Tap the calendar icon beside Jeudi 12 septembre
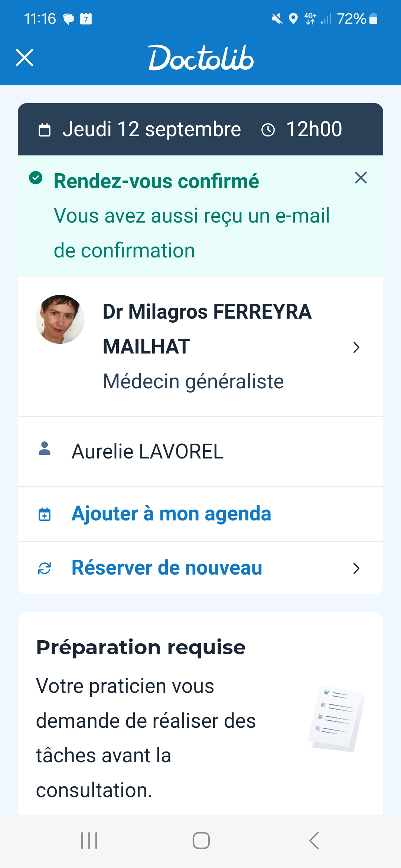 tap(45, 130)
